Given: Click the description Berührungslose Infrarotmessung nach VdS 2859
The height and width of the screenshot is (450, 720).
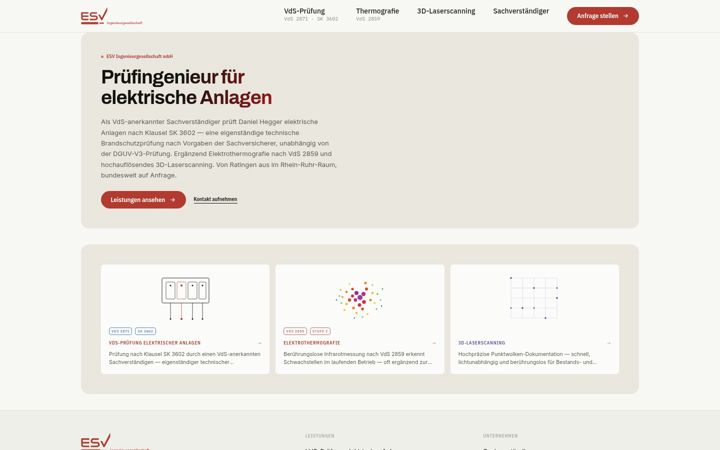Looking at the screenshot, I should pos(358,358).
